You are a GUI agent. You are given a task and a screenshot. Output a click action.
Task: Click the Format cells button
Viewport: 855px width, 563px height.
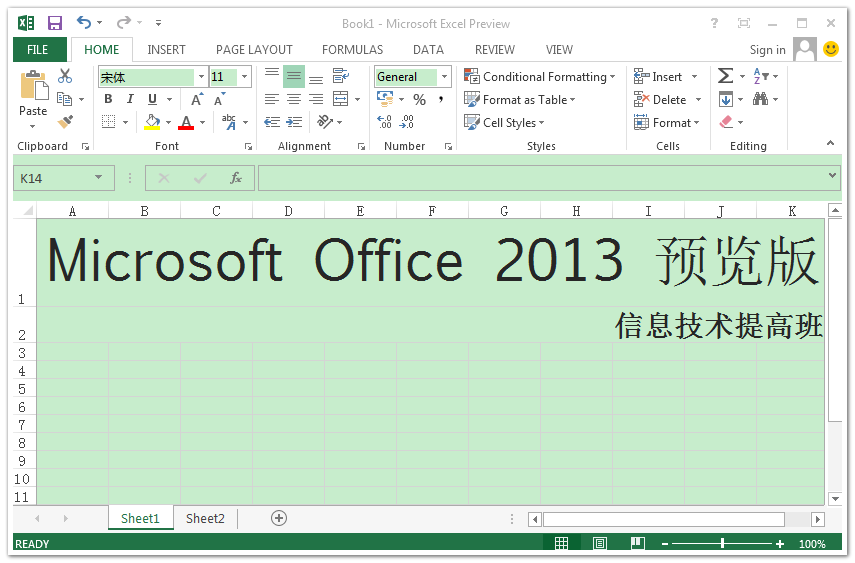666,122
